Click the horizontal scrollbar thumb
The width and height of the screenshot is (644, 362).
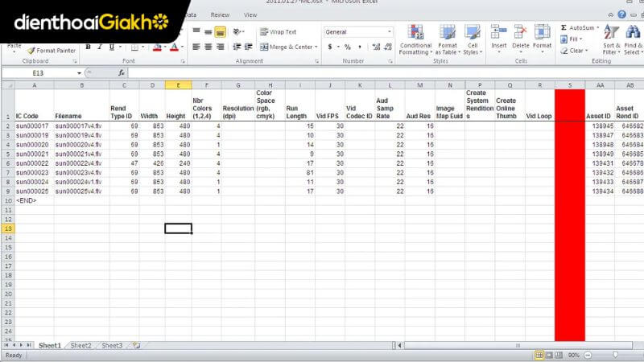tap(518, 346)
